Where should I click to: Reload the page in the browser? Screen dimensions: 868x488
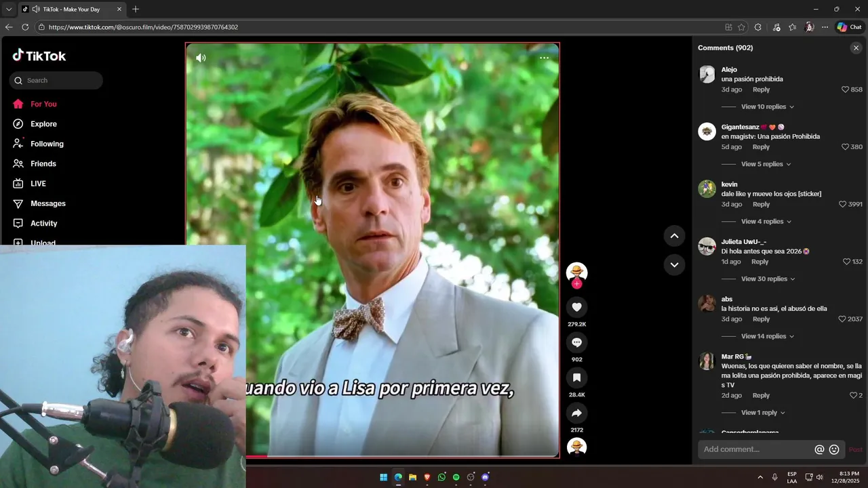tap(25, 27)
